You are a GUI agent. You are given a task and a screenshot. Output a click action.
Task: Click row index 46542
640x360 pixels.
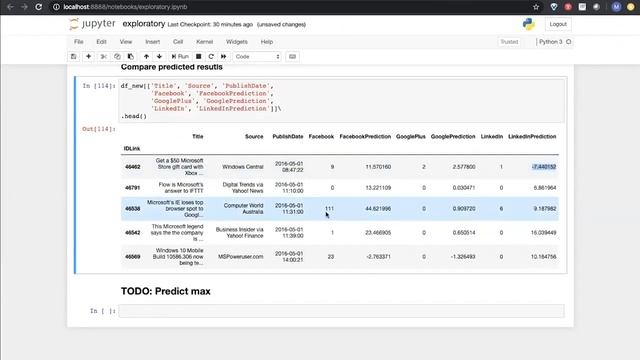pyautogui.click(x=133, y=233)
